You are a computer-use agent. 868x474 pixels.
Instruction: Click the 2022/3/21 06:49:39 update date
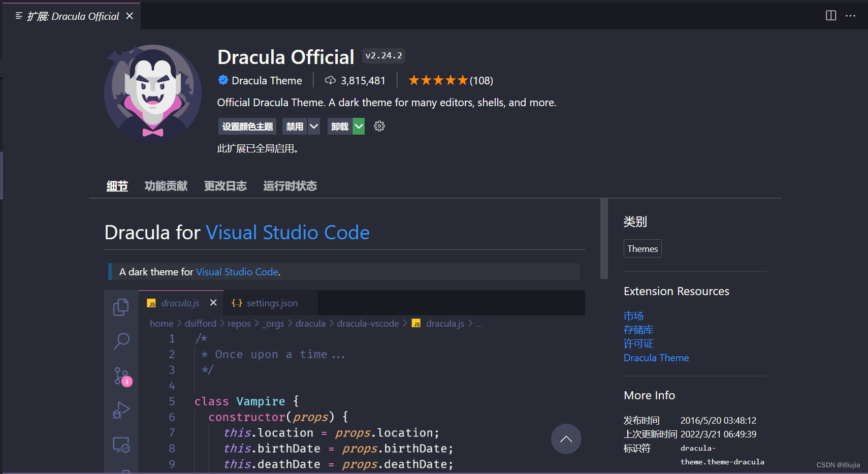[x=718, y=434]
